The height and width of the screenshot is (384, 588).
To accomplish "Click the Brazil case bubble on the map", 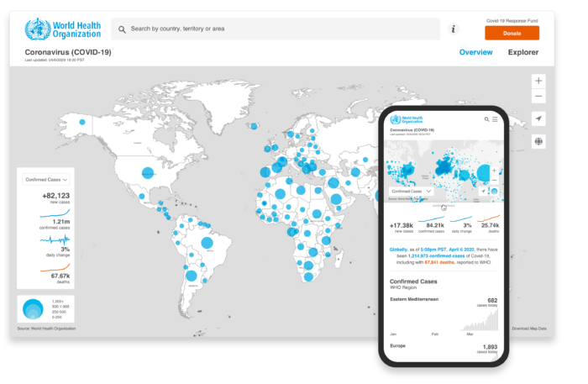I will click(x=207, y=243).
